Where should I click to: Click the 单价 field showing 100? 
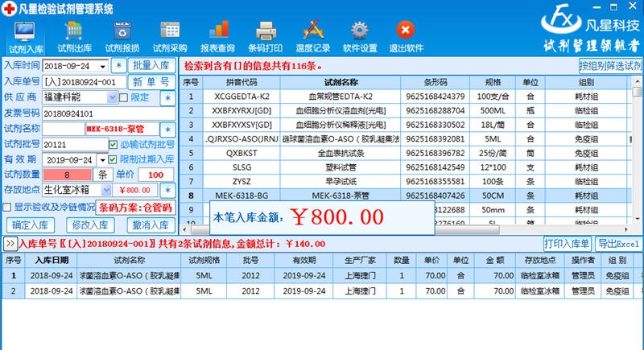coord(155,175)
